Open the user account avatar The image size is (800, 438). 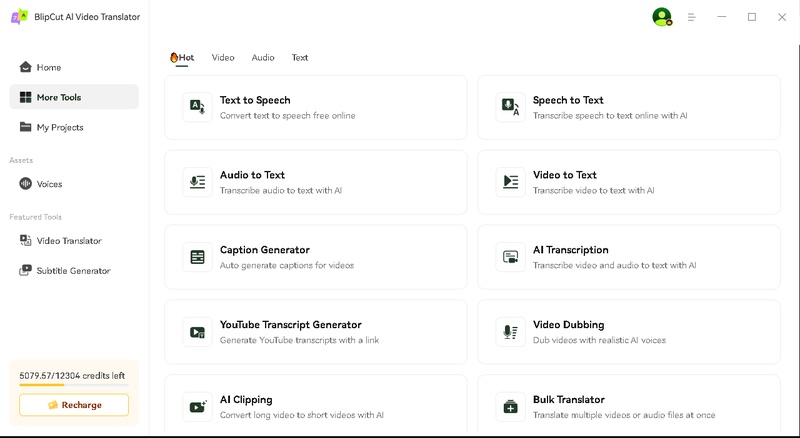click(661, 17)
